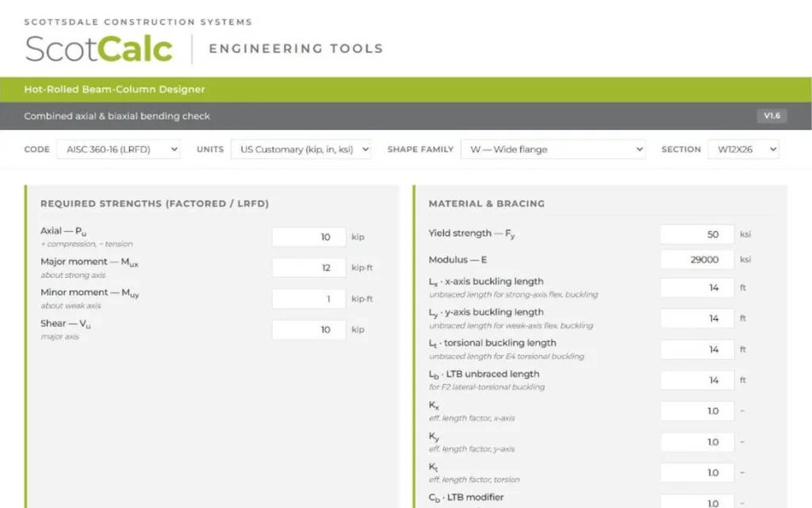
Task: Click the "unbraced length for E4 torsional buckling" hint
Action: tap(507, 356)
